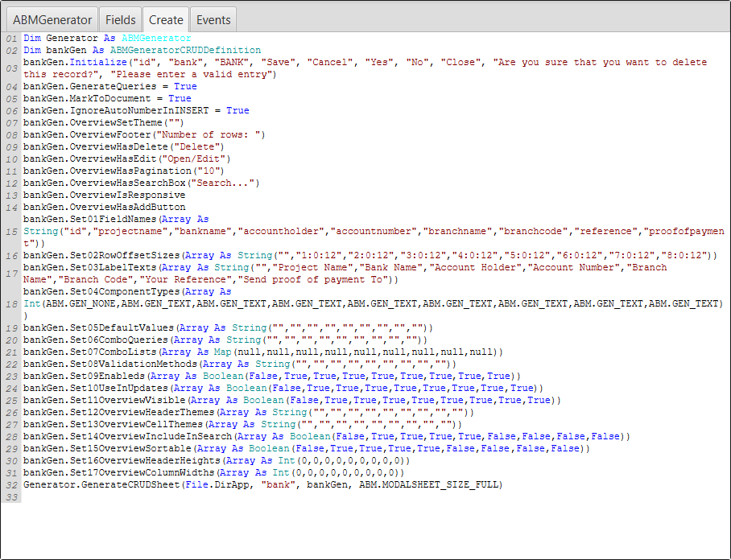Click the Set01FieldNames line
Viewport: 731px width, 560px height.
374,232
